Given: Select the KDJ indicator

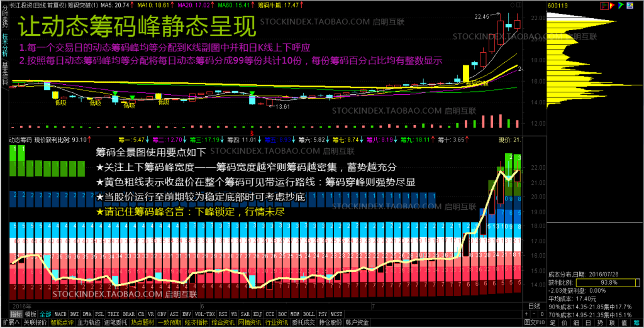Looking at the screenshot, I should (257, 314).
